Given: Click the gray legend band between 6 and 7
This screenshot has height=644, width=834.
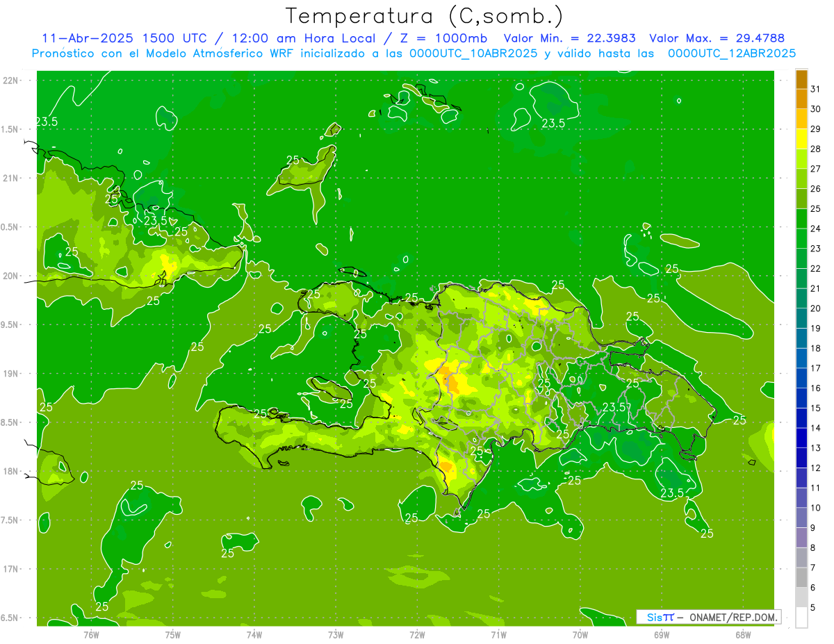Looking at the screenshot, I should pyautogui.click(x=801, y=577).
